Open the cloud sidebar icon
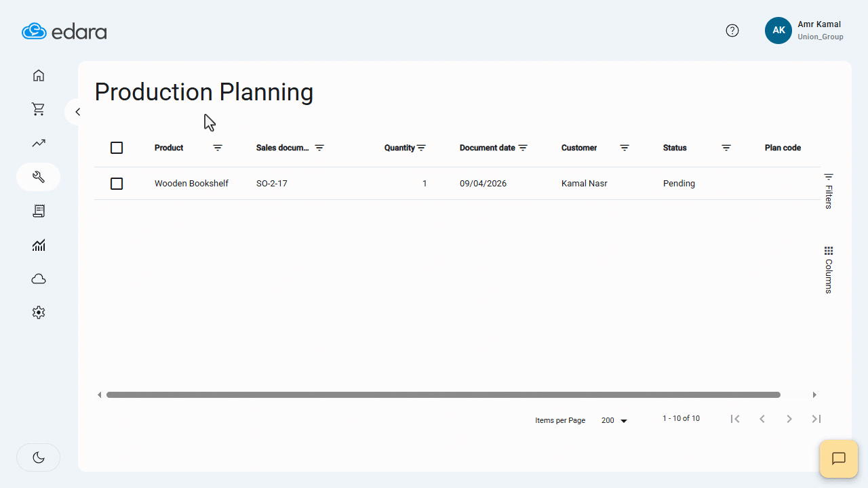This screenshot has height=488, width=868. click(x=39, y=279)
